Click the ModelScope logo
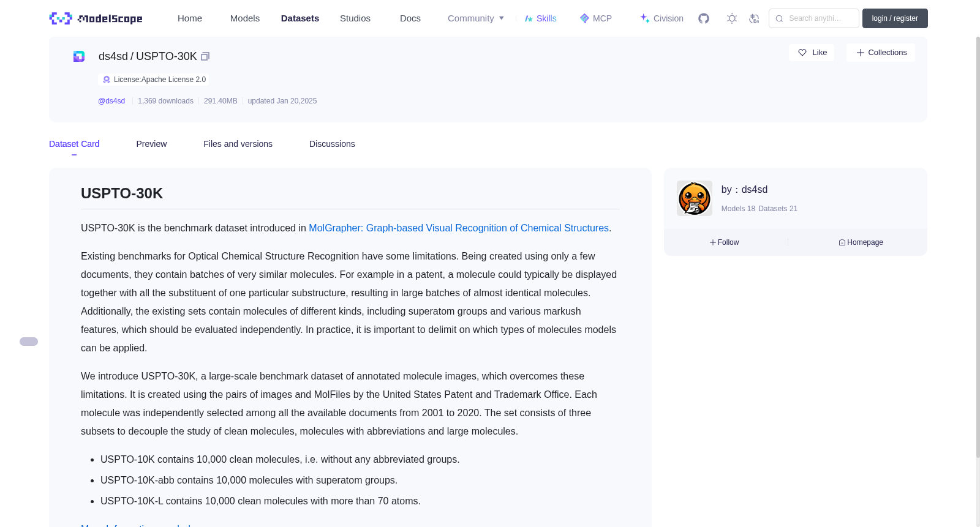The height and width of the screenshot is (527, 980). coord(96,18)
